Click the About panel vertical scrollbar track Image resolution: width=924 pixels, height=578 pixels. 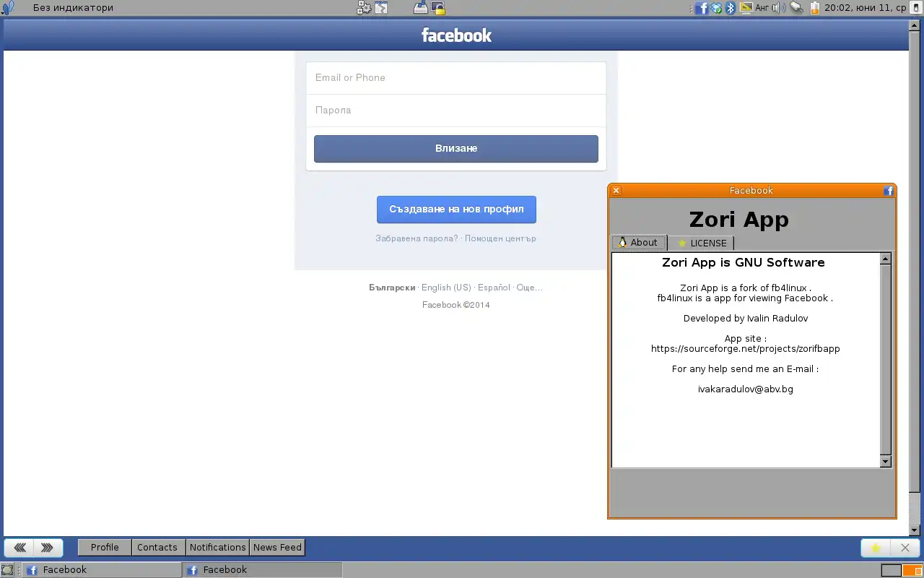pos(886,360)
